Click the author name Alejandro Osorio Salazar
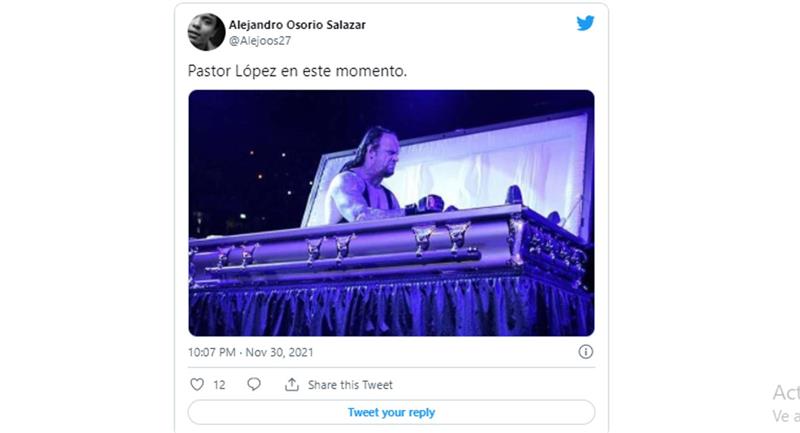The image size is (800, 433). click(297, 24)
